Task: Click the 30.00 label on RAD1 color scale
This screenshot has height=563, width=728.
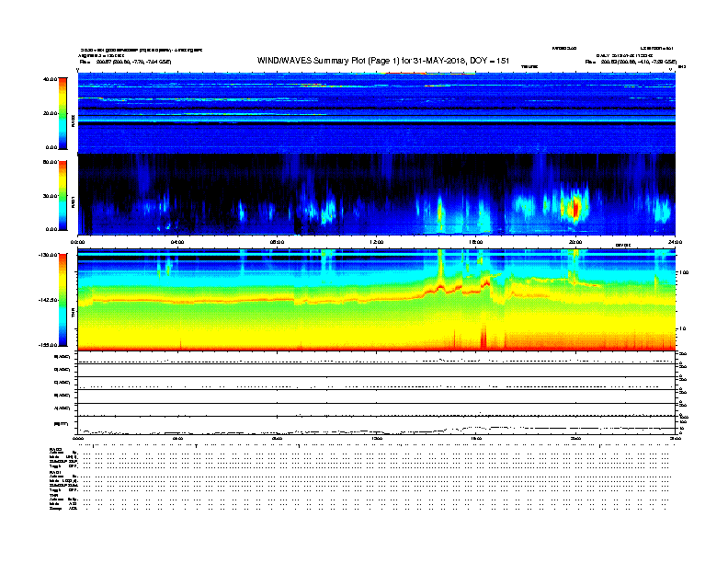Action: (x=50, y=196)
